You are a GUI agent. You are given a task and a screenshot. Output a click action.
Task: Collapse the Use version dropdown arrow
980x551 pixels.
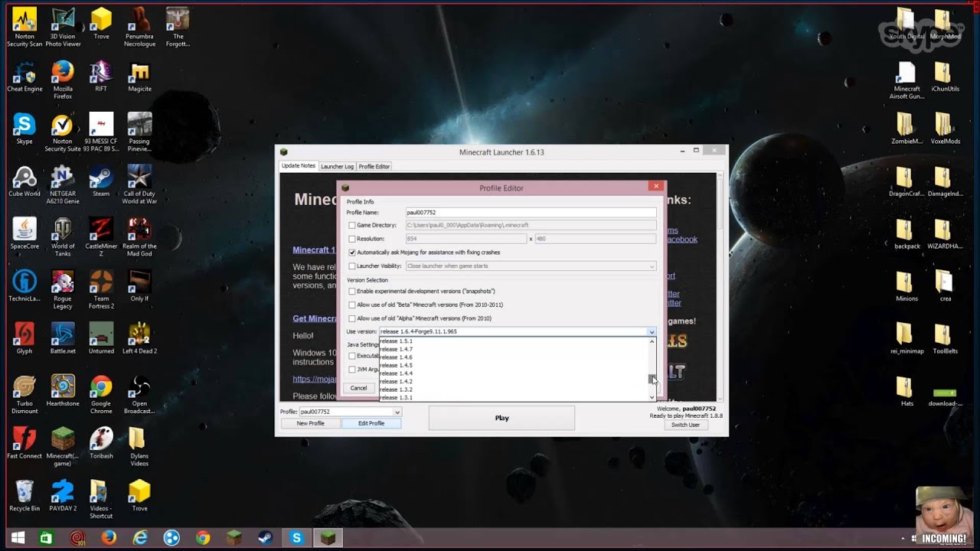click(652, 332)
